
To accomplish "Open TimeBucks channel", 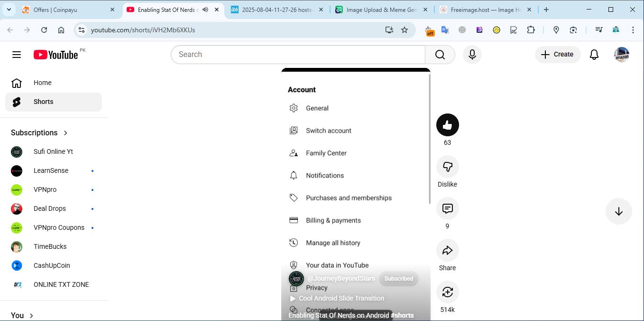I will (54, 246).
